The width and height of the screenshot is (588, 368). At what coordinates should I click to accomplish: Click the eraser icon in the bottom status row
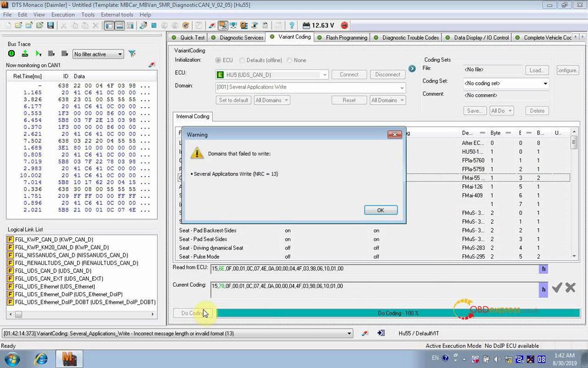click(x=365, y=333)
